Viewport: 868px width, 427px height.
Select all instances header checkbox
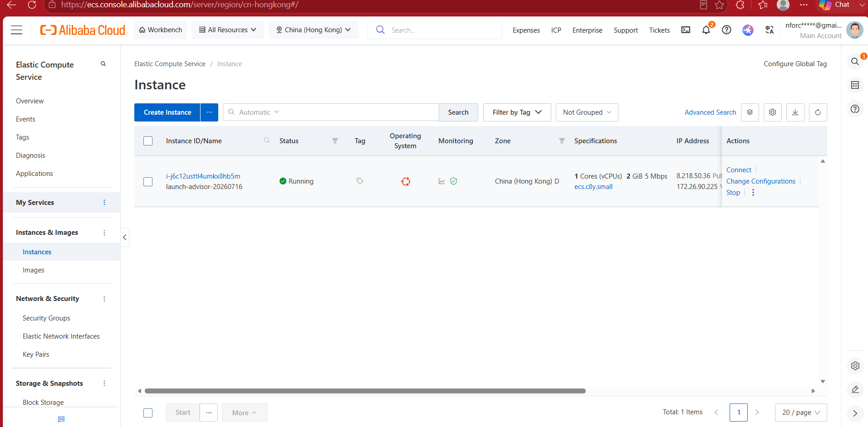148,141
